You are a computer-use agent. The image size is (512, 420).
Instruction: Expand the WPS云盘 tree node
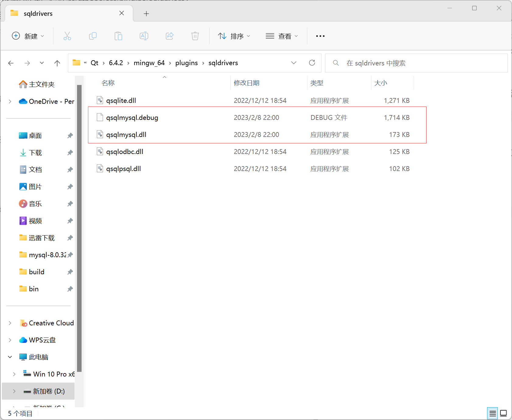point(10,340)
